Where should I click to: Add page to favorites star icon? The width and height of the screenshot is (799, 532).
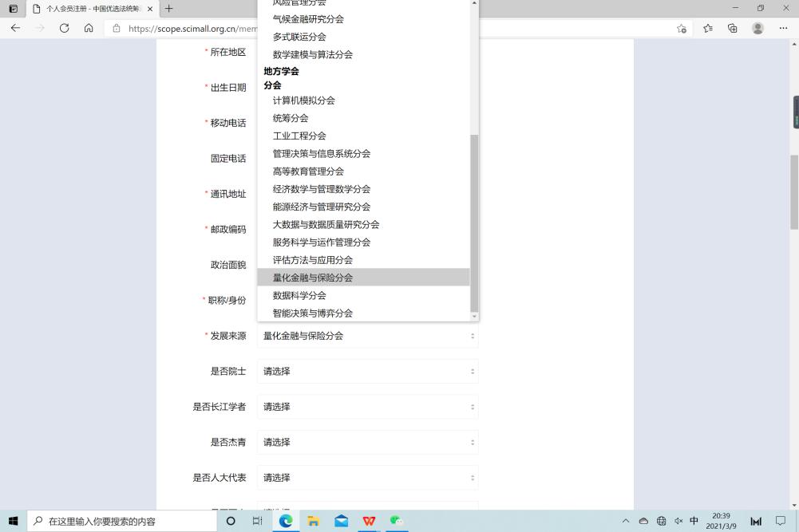coord(682,28)
